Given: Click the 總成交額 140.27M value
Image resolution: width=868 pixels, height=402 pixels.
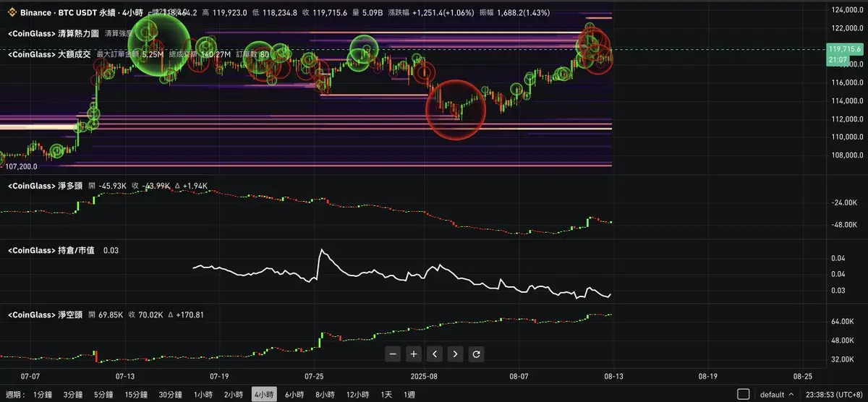Looking at the screenshot, I should (x=199, y=54).
